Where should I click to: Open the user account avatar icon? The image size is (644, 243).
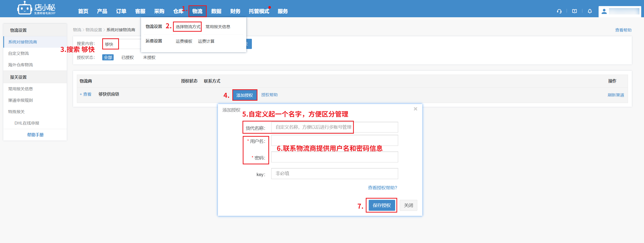tap(604, 11)
